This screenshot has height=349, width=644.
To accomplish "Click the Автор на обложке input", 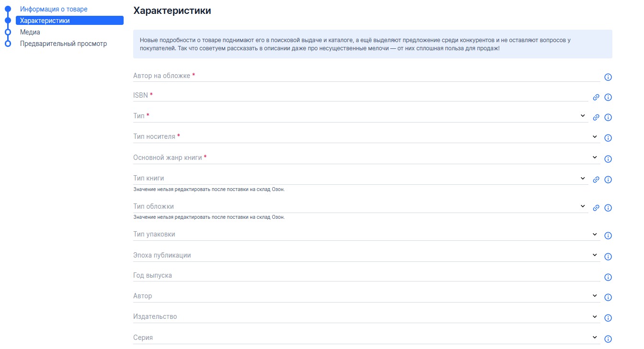I will 367,76.
